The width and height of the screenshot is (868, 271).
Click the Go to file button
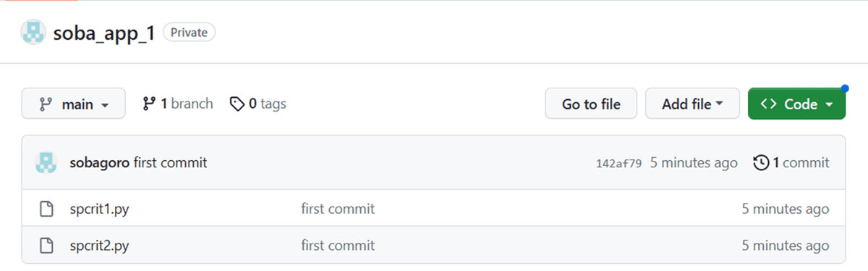click(591, 104)
